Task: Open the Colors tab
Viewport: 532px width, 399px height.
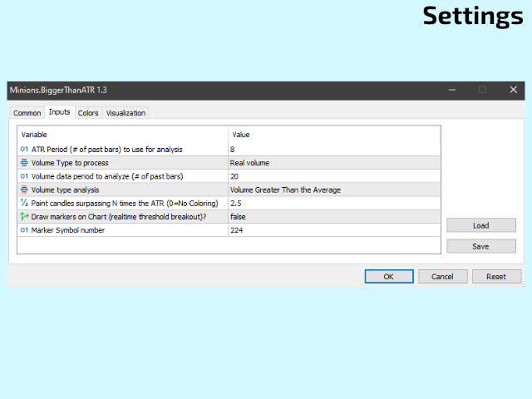Action: click(88, 113)
